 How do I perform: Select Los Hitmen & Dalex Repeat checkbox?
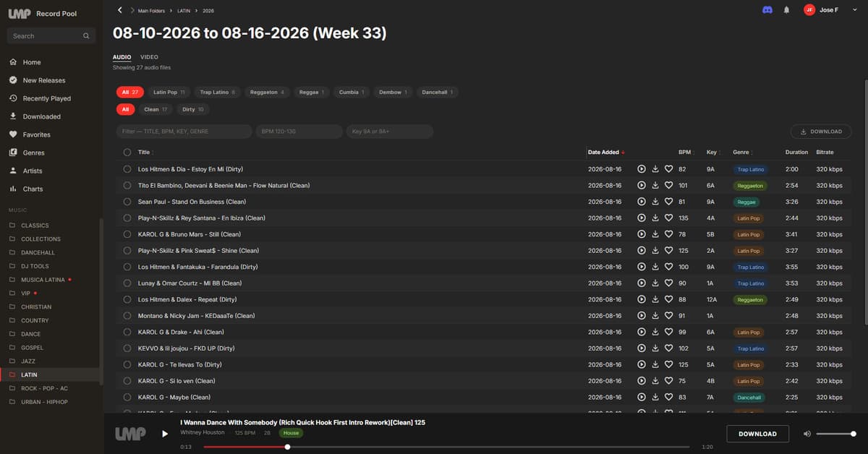(127, 299)
